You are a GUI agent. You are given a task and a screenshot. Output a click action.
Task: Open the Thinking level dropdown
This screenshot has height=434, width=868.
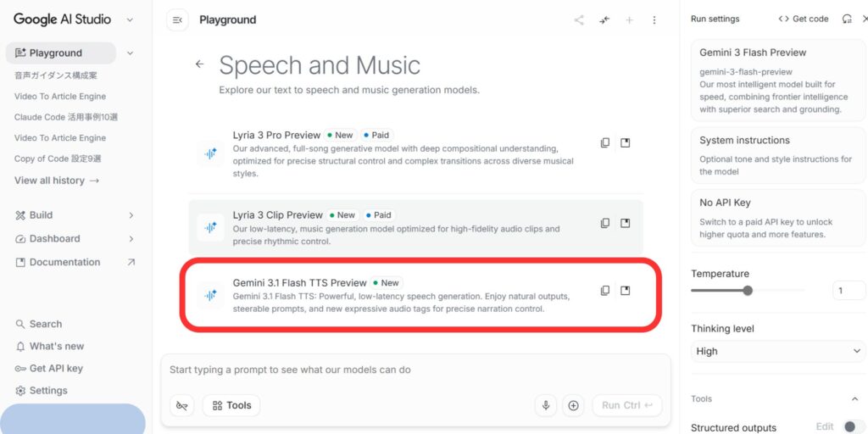tap(778, 351)
